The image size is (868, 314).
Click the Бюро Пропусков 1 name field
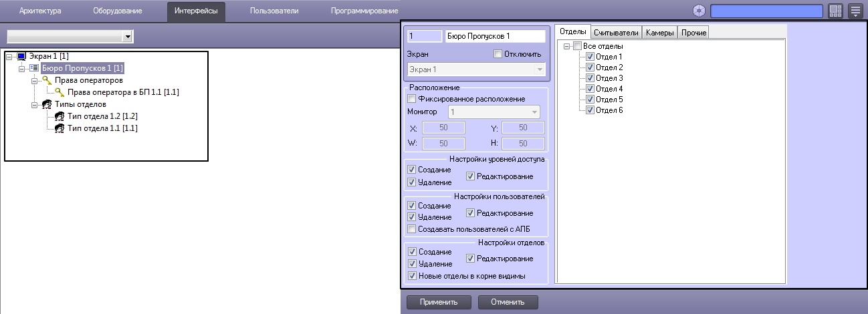(495, 37)
